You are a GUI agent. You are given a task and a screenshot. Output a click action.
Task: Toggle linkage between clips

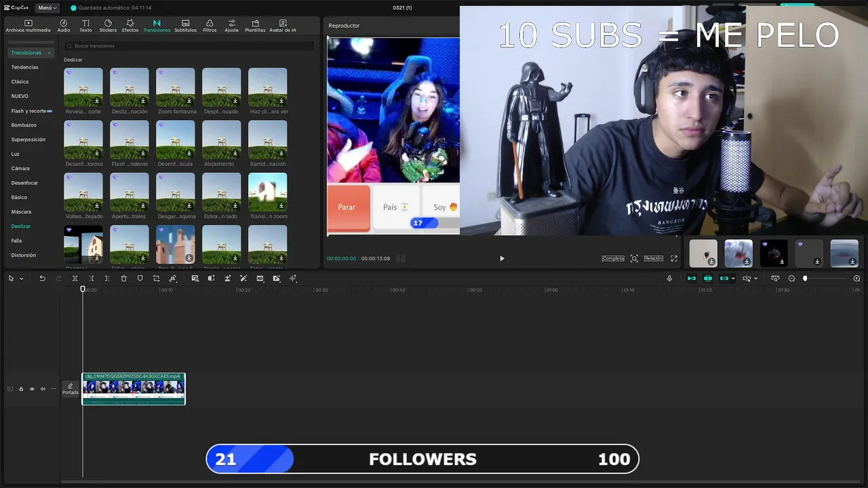point(724,279)
